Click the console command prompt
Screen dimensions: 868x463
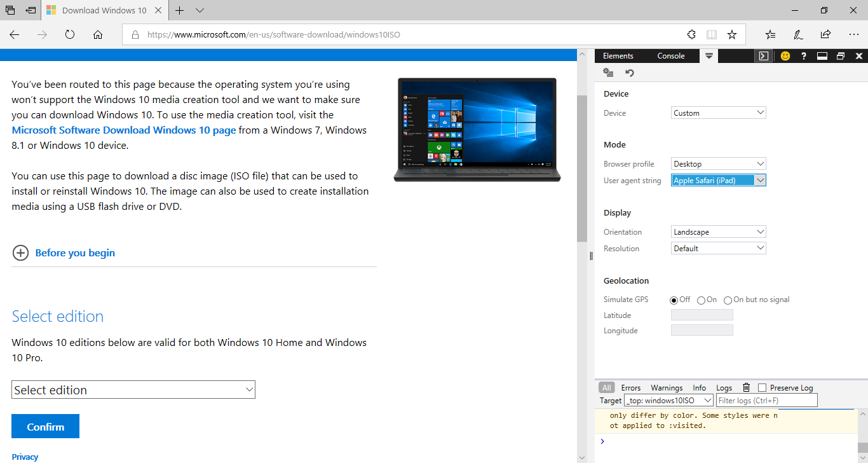pyautogui.click(x=731, y=441)
